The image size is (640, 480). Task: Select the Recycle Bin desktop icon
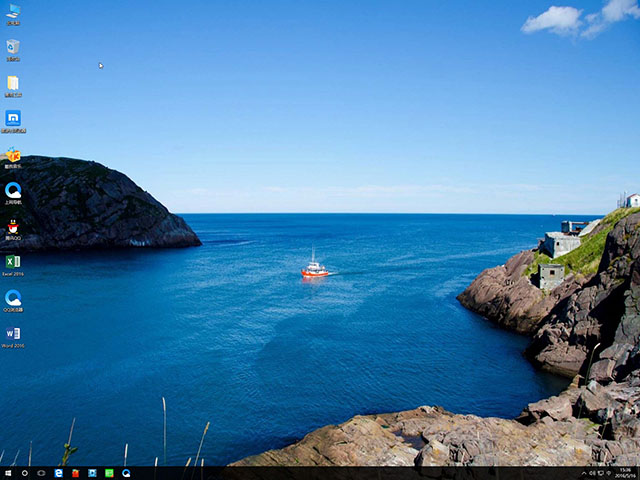click(13, 47)
